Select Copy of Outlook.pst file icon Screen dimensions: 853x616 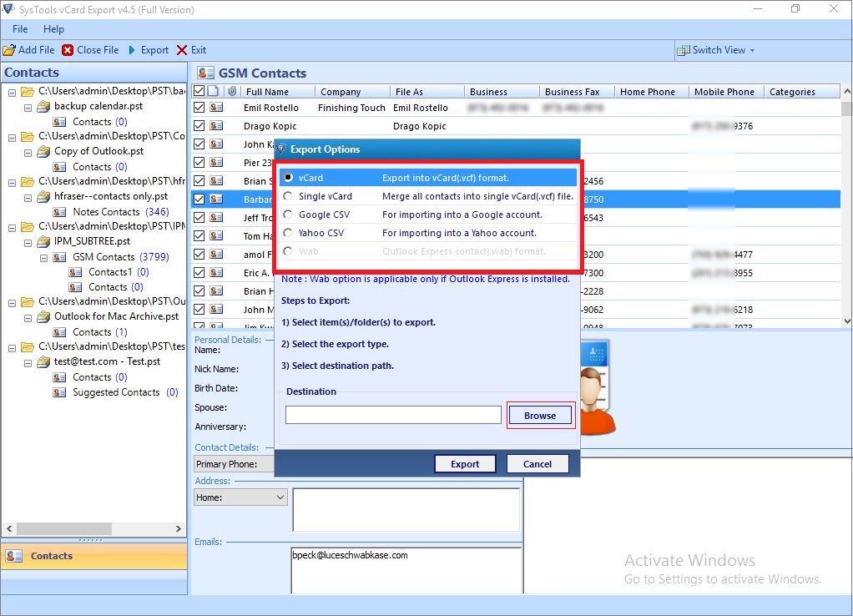(43, 152)
